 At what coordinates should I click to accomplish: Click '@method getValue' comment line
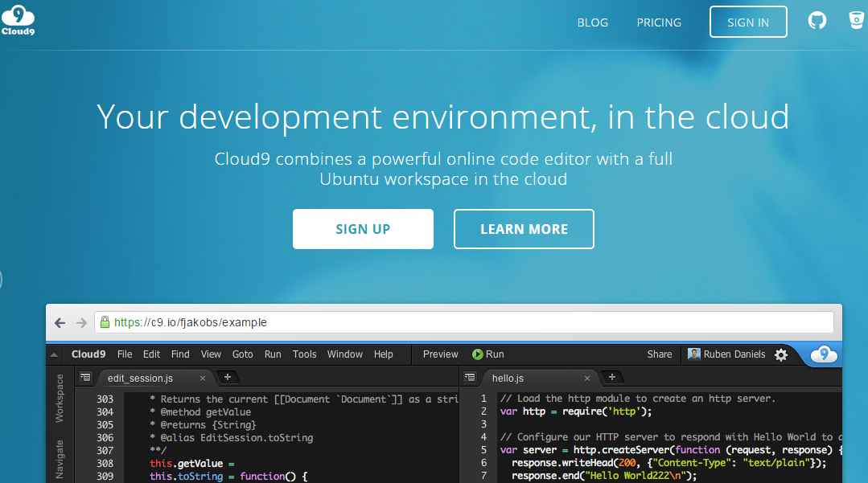[x=200, y=412]
